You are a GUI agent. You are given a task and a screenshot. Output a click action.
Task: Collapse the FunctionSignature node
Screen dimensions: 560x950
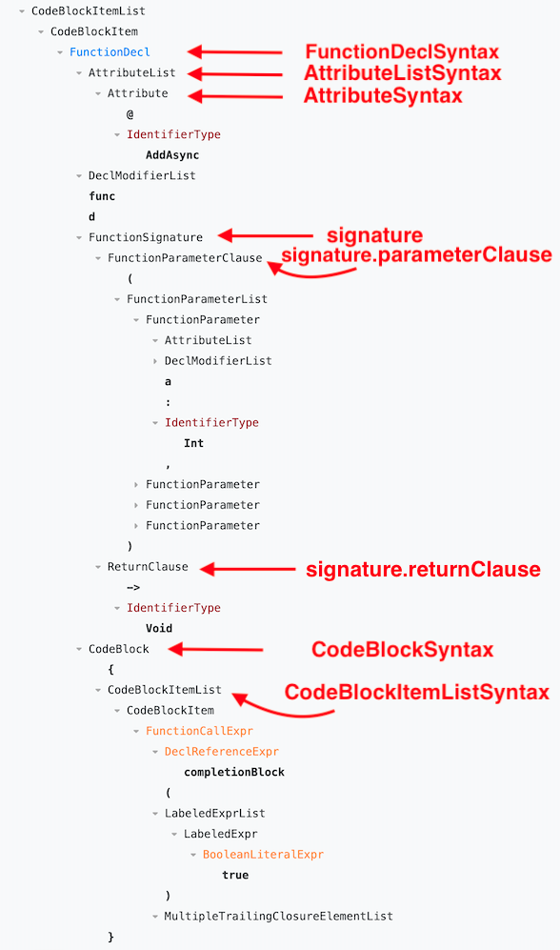point(78,237)
